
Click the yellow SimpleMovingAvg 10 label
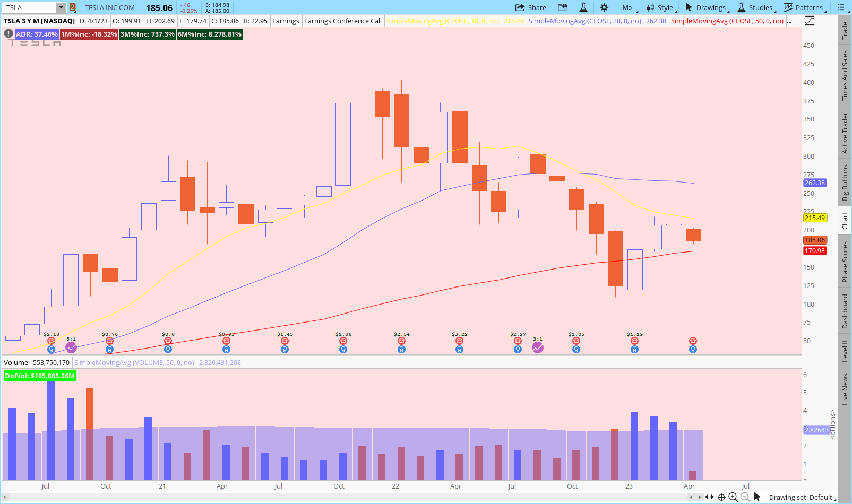443,21
